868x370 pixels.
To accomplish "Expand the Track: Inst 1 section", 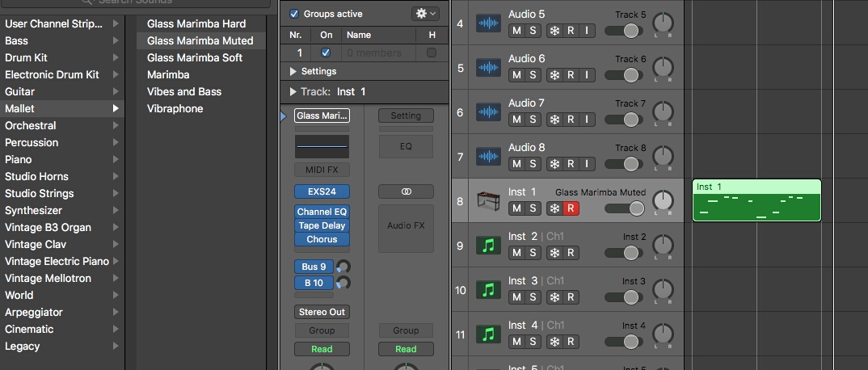I will tap(293, 91).
